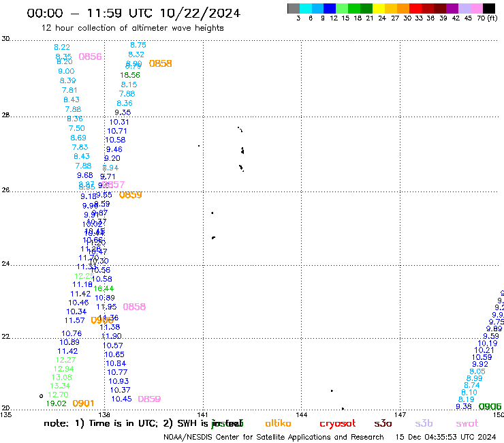Click the '11.95' wave height reading

[106, 307]
